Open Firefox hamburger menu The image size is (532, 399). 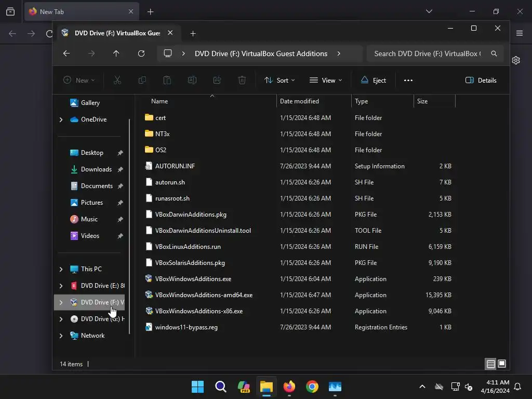click(520, 33)
